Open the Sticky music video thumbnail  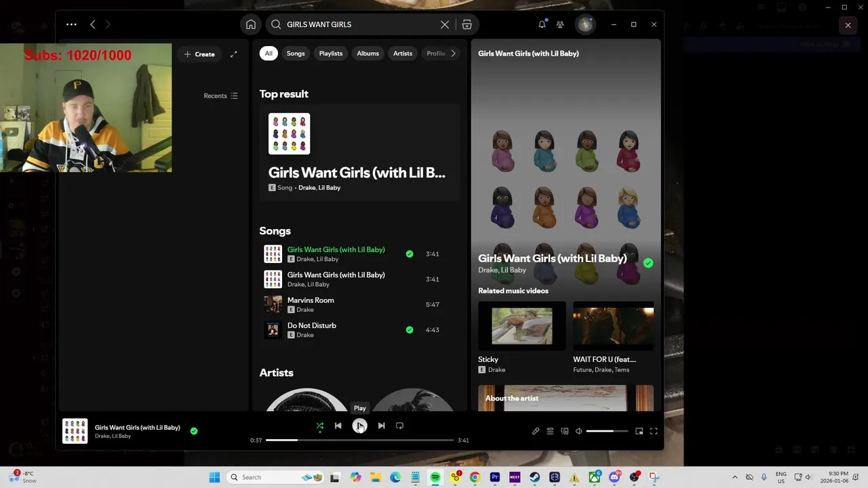pos(521,326)
